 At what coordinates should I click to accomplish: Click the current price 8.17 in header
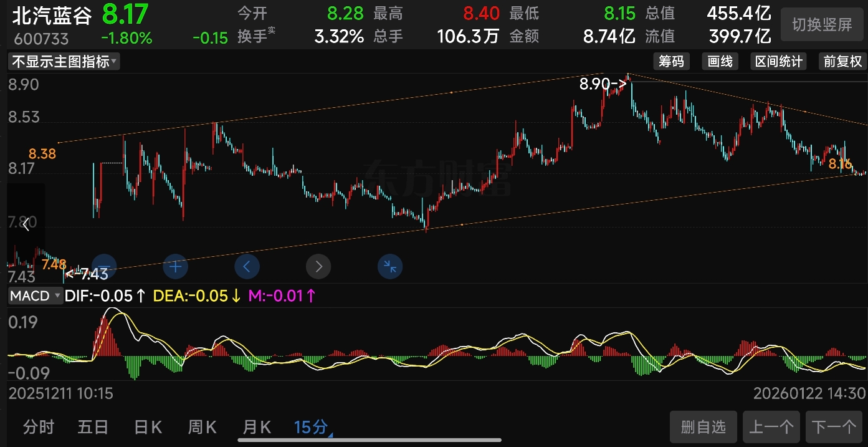(x=125, y=13)
